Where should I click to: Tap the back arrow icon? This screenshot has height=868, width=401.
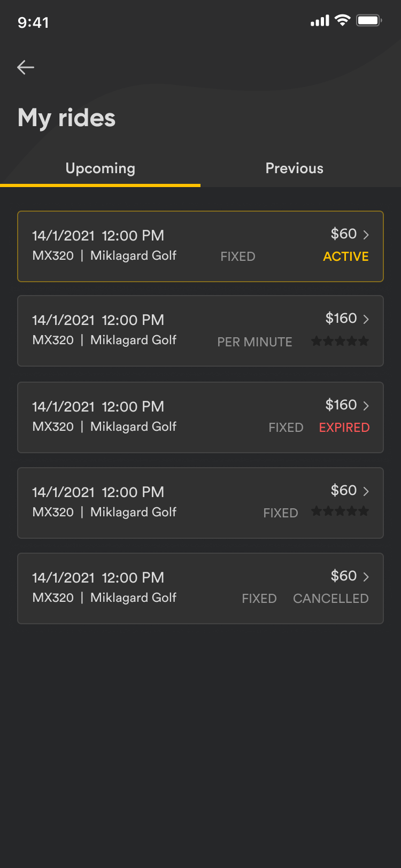coord(26,67)
